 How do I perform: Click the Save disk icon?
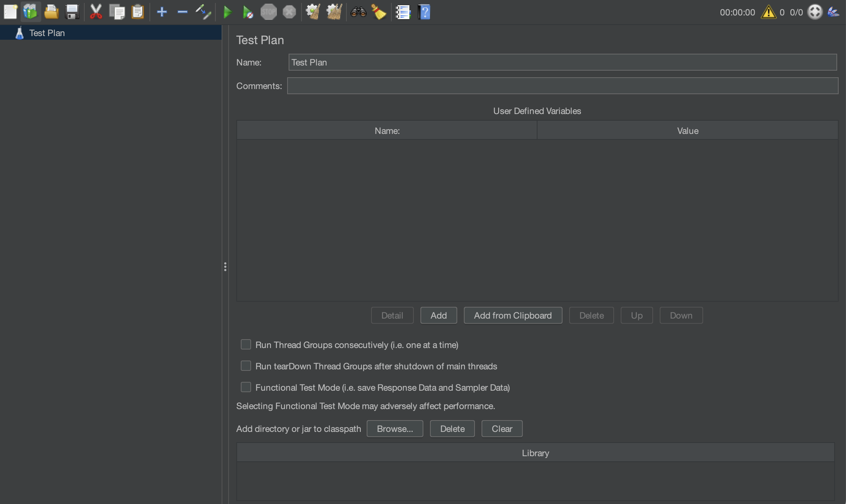click(x=72, y=12)
